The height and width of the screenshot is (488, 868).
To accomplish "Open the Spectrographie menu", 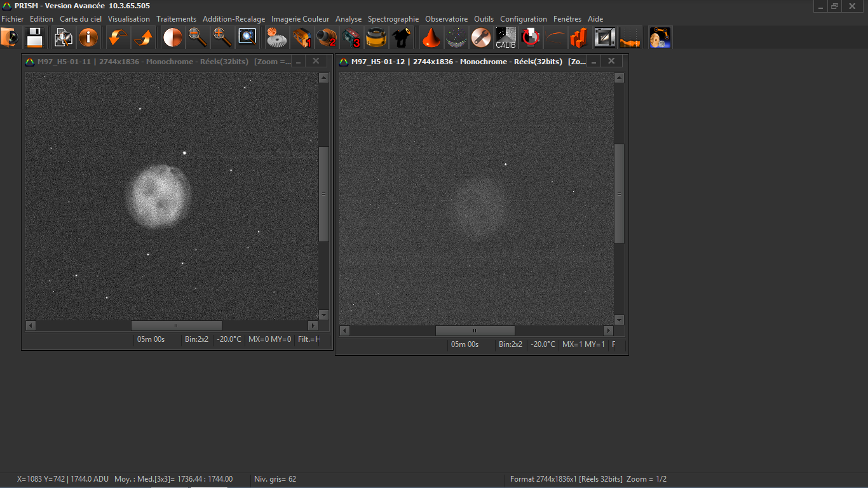I will [393, 19].
